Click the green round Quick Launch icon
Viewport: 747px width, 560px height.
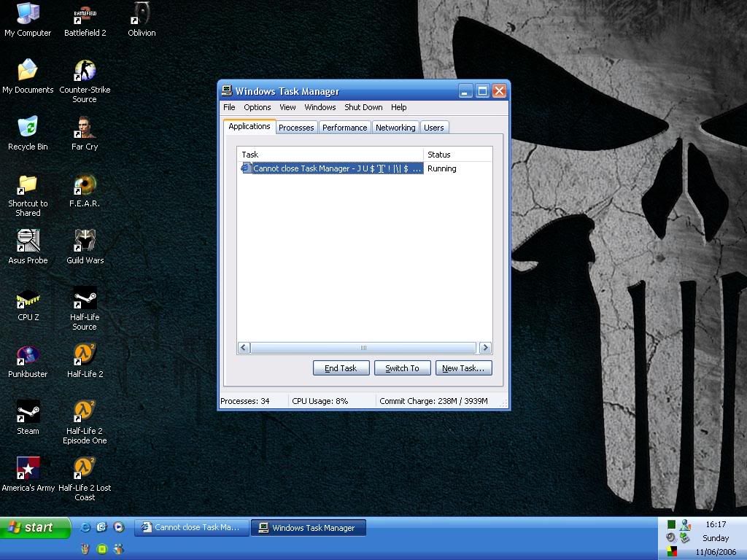(102, 548)
